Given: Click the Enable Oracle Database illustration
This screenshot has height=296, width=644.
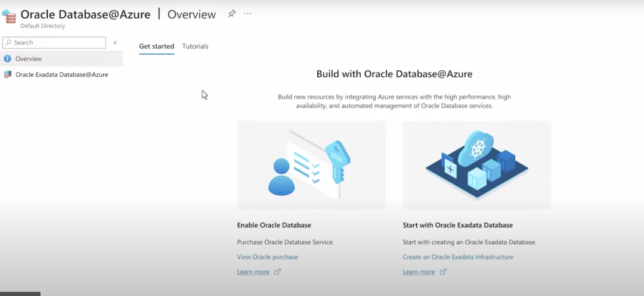Looking at the screenshot, I should pyautogui.click(x=311, y=165).
